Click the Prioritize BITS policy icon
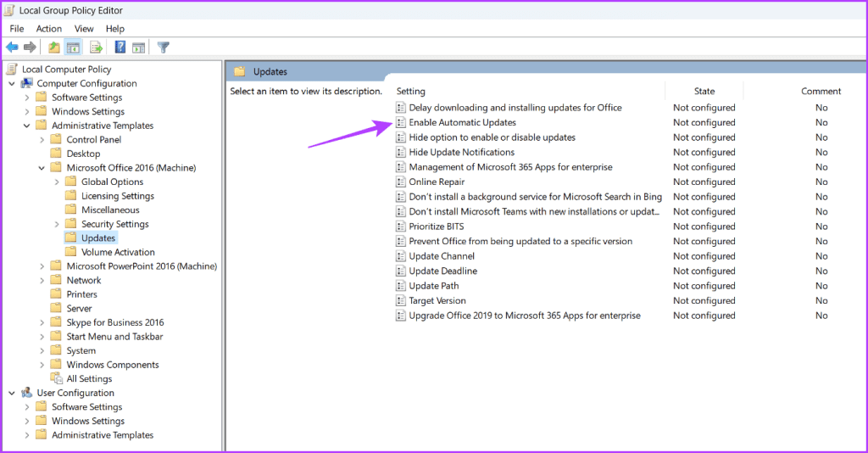This screenshot has height=453, width=868. pyautogui.click(x=401, y=226)
